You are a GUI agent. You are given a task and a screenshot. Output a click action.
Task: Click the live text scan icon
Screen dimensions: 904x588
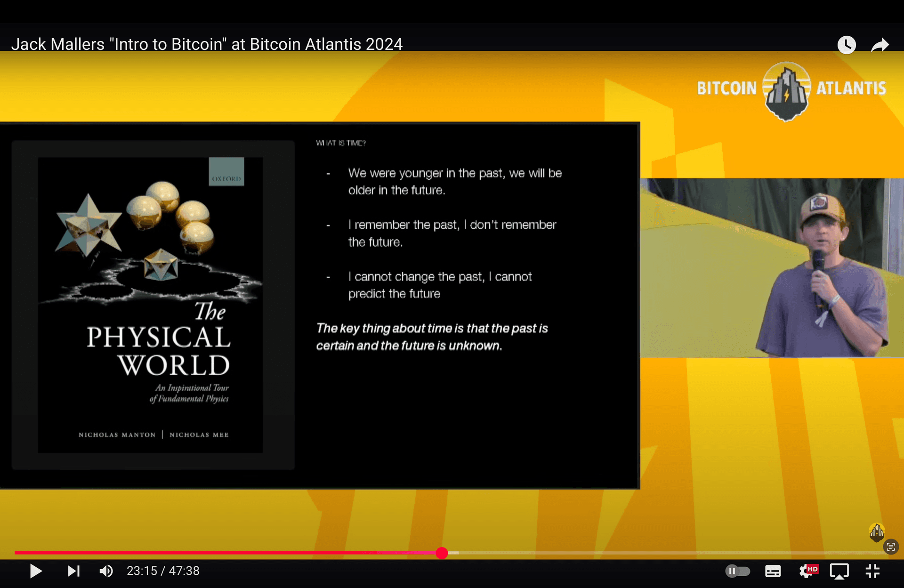tap(890, 547)
